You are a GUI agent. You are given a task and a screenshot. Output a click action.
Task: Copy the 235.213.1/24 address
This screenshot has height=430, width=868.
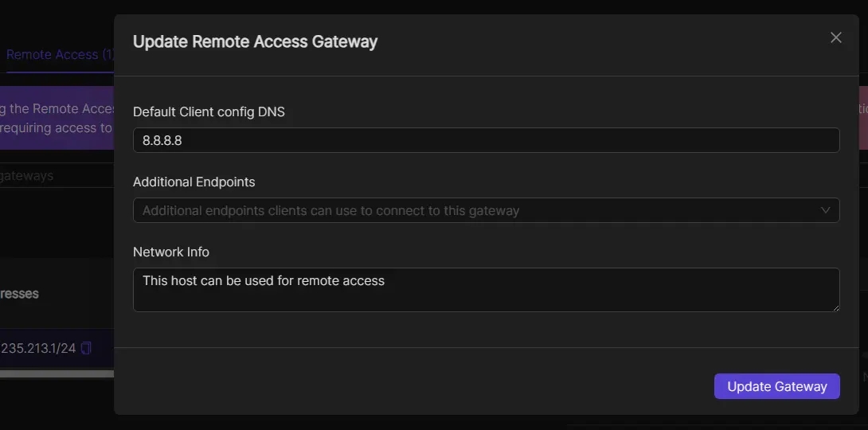coord(87,348)
